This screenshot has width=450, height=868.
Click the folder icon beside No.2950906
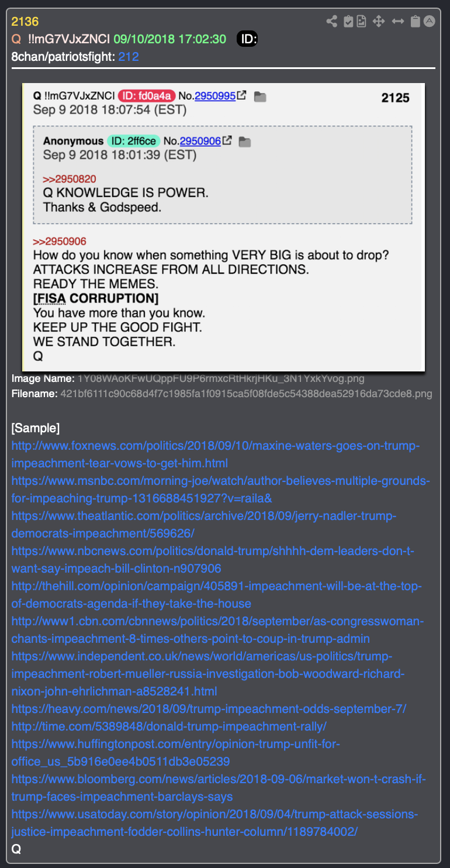click(245, 142)
